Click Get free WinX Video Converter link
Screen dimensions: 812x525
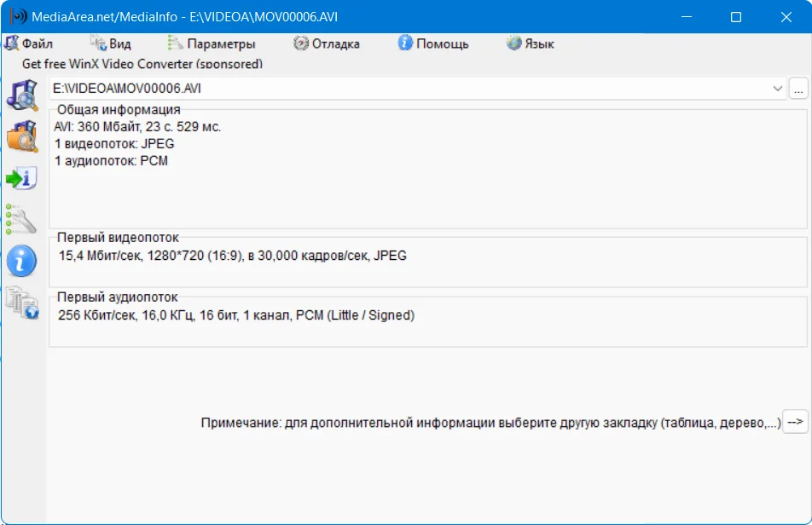(142, 64)
